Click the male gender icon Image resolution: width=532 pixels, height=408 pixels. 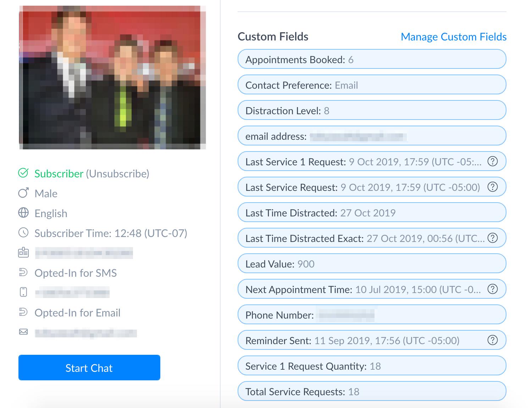[23, 193]
